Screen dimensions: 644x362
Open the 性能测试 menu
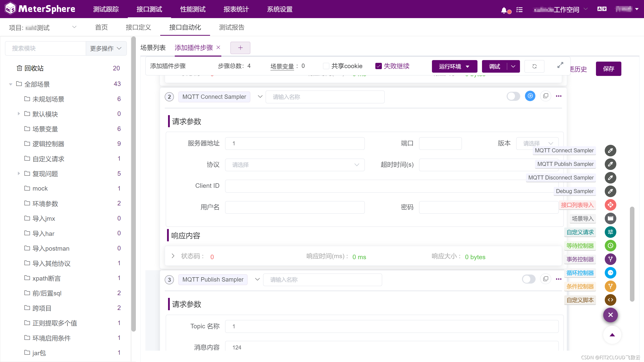point(193,9)
